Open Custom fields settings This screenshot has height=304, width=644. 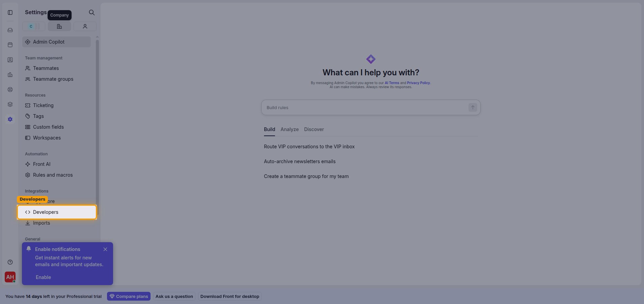[x=56, y=127]
